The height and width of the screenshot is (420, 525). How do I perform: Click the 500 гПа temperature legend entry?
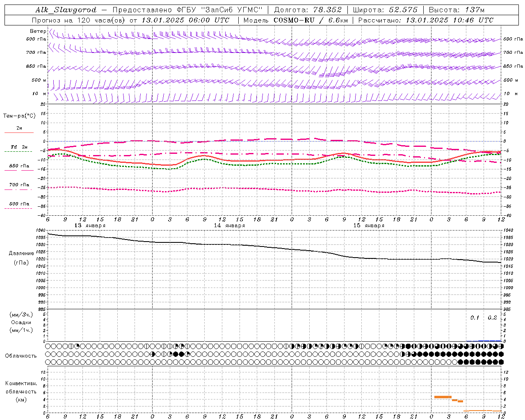[19, 204]
